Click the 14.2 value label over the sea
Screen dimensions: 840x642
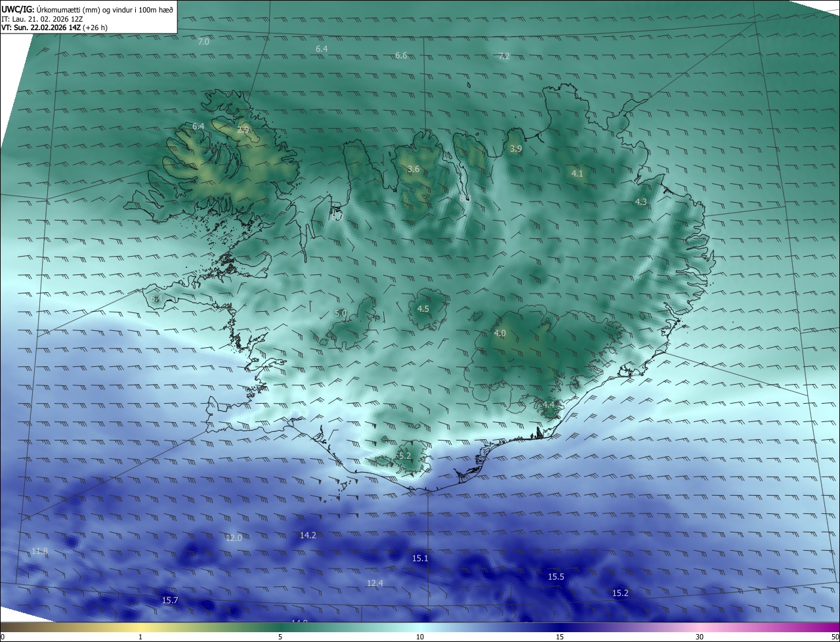pos(308,536)
